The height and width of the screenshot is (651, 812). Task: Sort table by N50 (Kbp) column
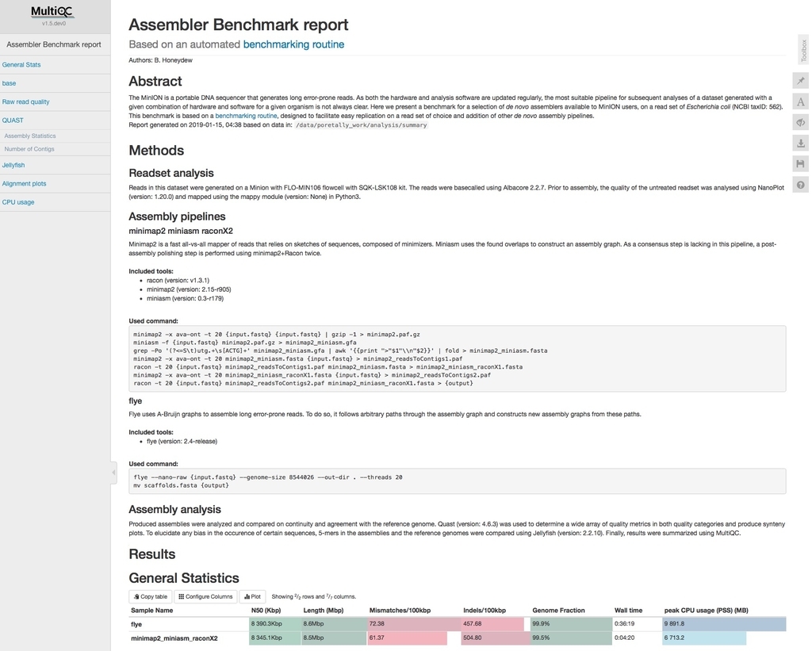pyautogui.click(x=266, y=611)
